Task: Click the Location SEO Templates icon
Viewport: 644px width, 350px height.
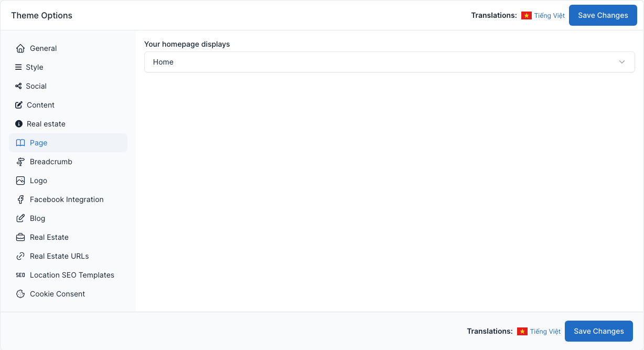Action: point(20,275)
